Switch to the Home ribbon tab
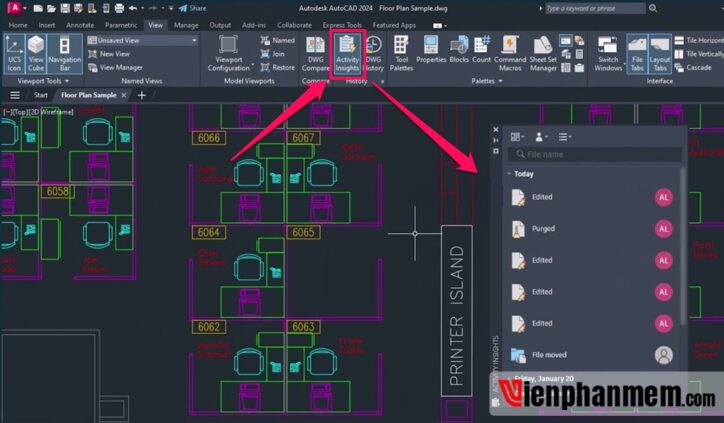Image resolution: width=724 pixels, height=423 pixels. 18,25
